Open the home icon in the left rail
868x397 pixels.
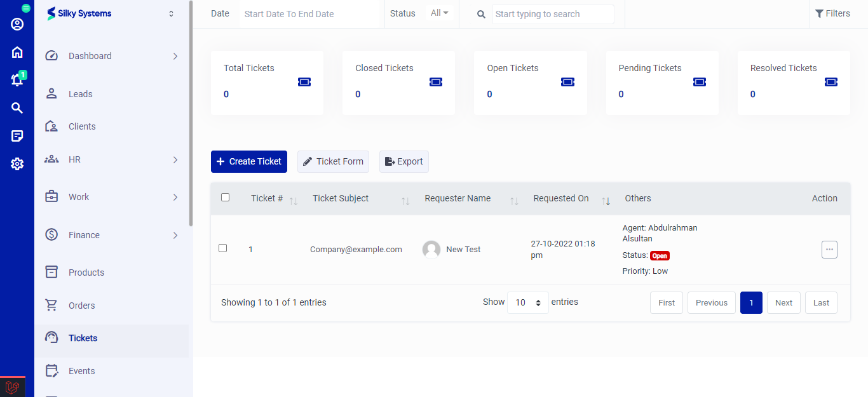(x=17, y=51)
